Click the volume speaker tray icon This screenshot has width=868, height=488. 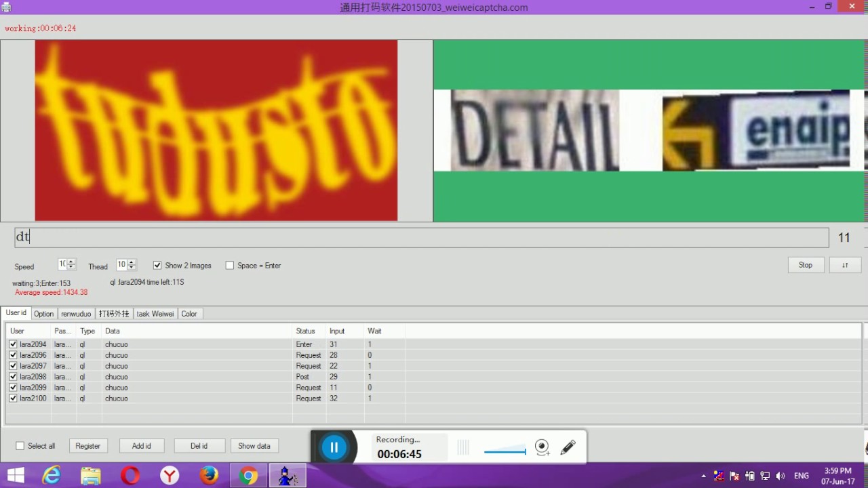click(781, 476)
